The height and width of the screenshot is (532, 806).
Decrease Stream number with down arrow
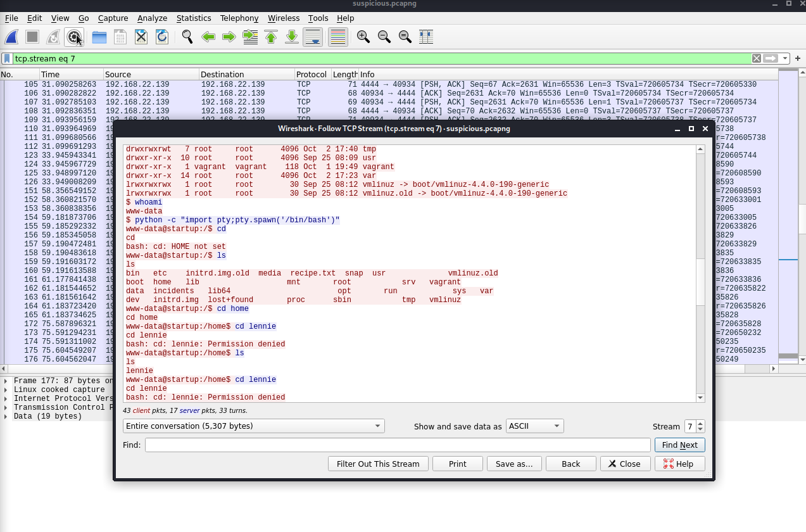click(700, 430)
